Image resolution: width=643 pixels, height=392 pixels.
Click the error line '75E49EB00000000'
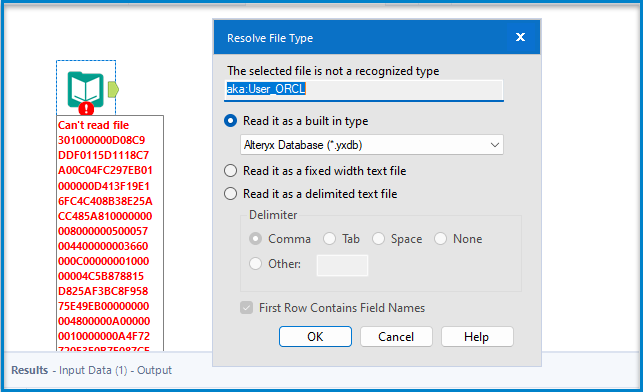(103, 306)
